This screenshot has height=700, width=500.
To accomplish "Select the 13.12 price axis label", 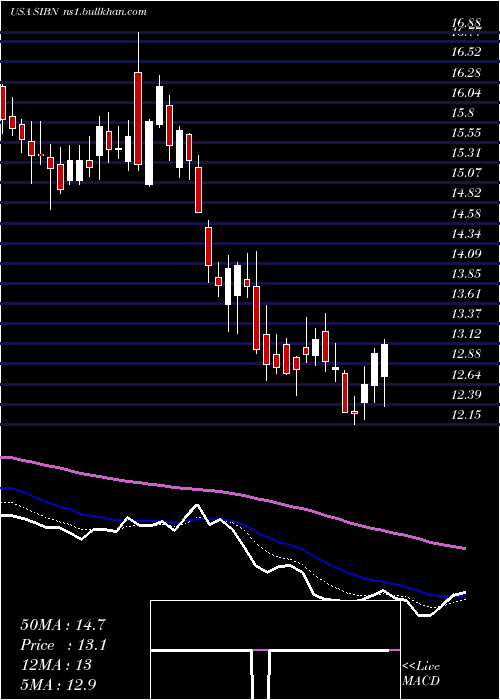I will [466, 334].
